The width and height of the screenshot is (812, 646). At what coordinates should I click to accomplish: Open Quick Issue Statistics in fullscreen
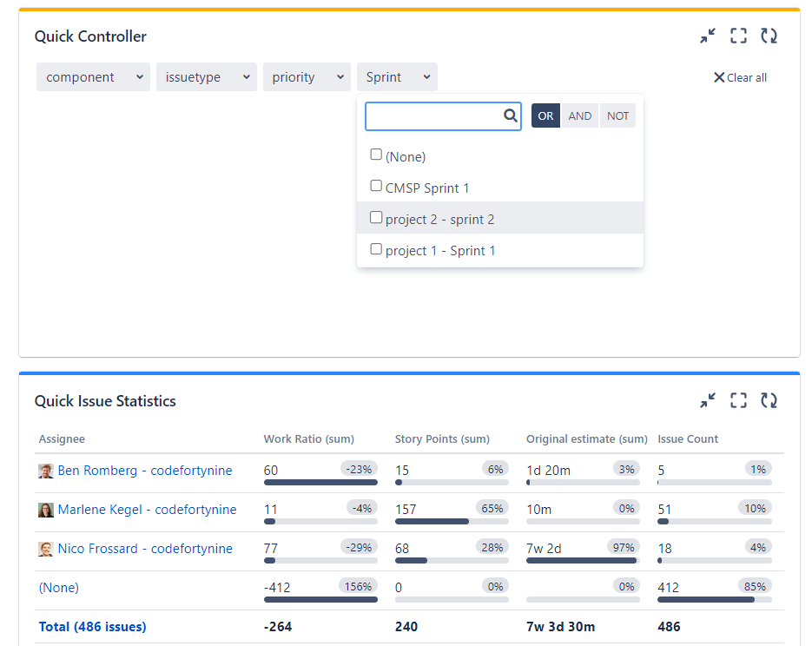[x=738, y=400]
